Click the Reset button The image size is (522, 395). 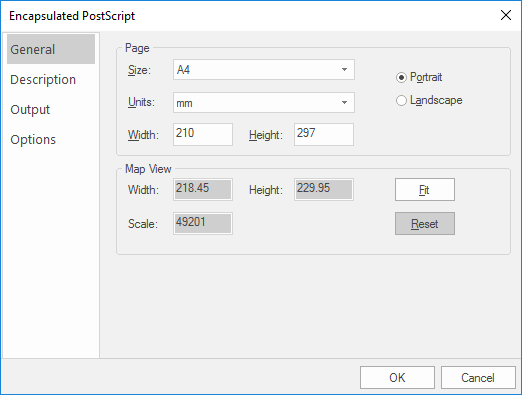[425, 224]
